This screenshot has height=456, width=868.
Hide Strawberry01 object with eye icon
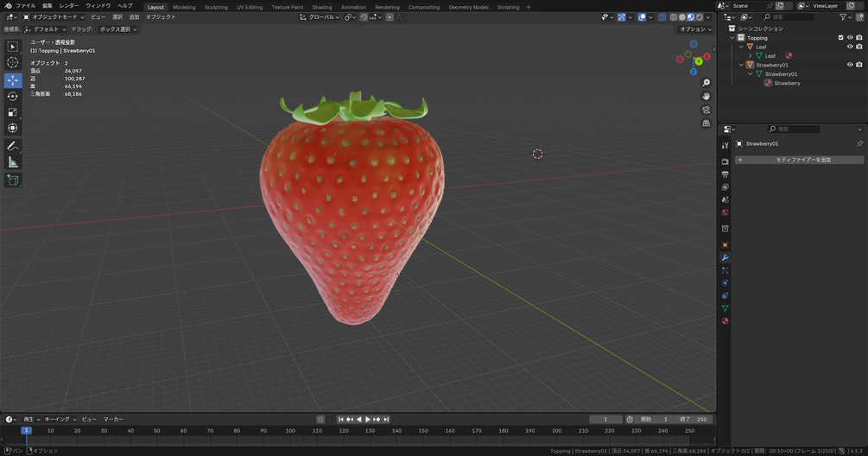click(x=850, y=65)
